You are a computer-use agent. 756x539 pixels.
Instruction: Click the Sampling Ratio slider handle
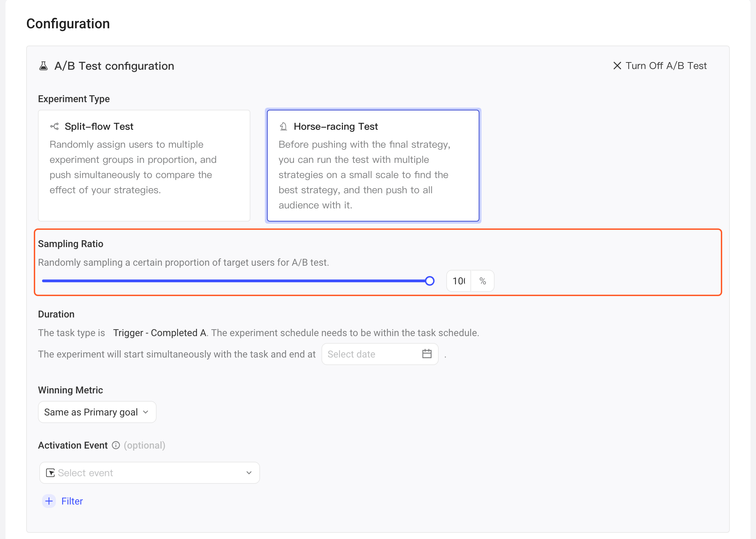pos(430,281)
